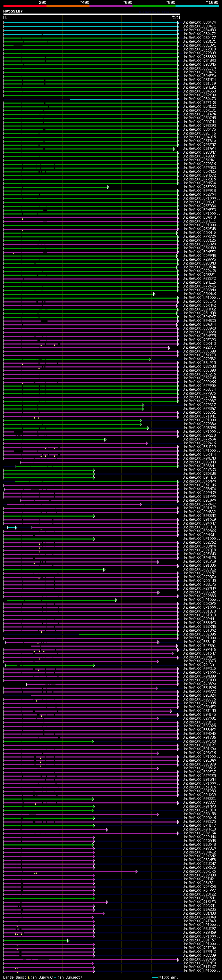Select the UniRef100_O80473 label

(x=199, y=99)
